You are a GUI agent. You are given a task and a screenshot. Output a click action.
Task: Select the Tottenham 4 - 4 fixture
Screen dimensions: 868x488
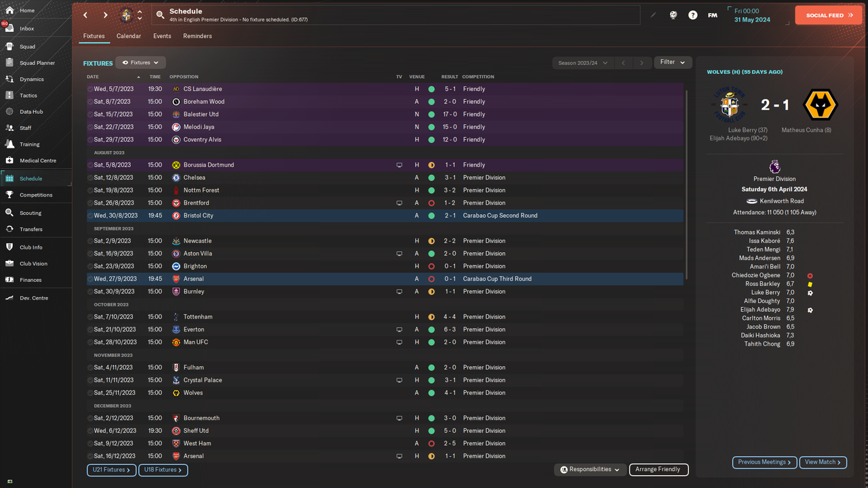click(x=384, y=317)
